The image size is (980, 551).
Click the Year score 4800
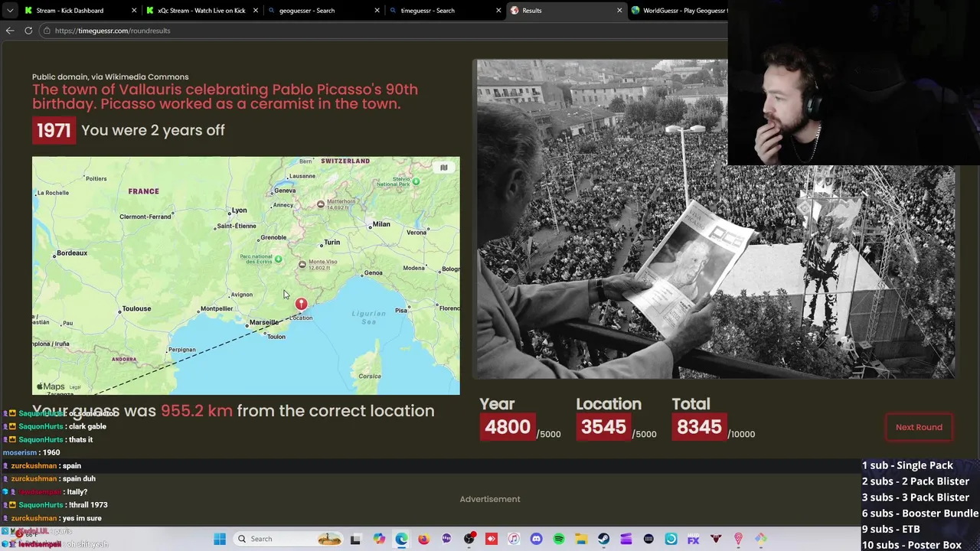507,427
